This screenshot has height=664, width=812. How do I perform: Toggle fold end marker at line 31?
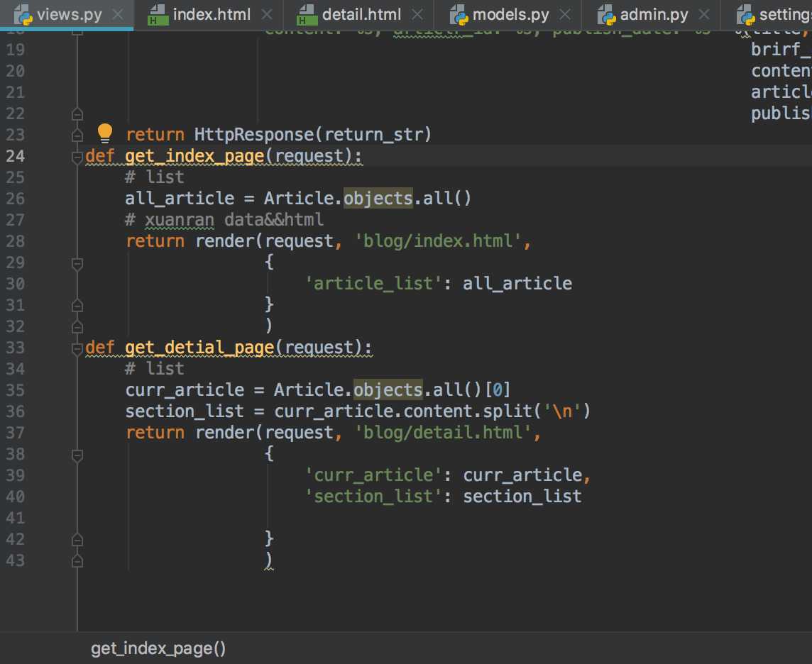click(77, 306)
